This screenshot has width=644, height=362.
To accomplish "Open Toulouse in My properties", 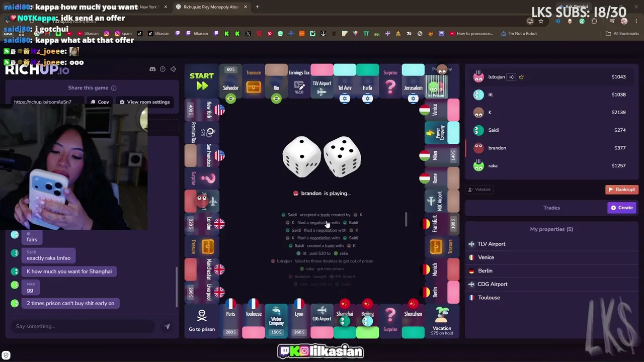I will tap(551, 298).
